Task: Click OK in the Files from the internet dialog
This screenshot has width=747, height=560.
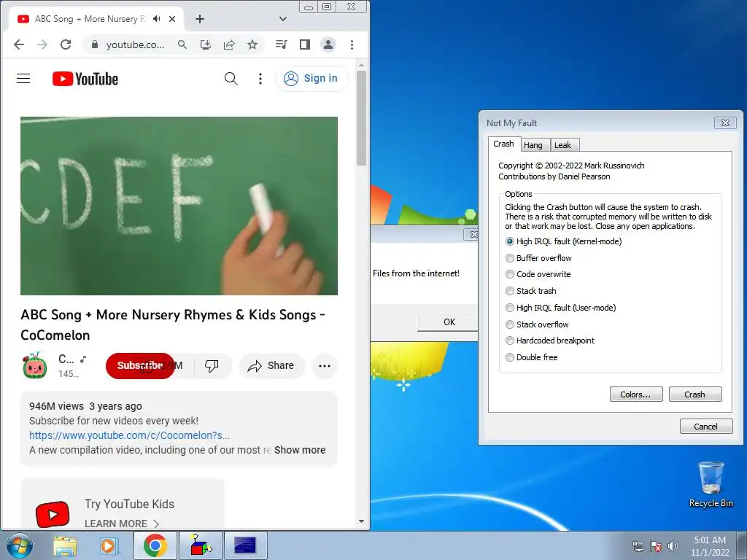Action: 448,322
